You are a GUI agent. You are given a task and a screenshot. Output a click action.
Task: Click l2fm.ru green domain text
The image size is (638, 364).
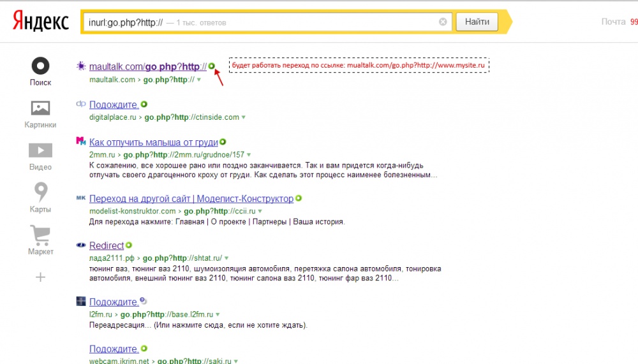click(x=101, y=315)
